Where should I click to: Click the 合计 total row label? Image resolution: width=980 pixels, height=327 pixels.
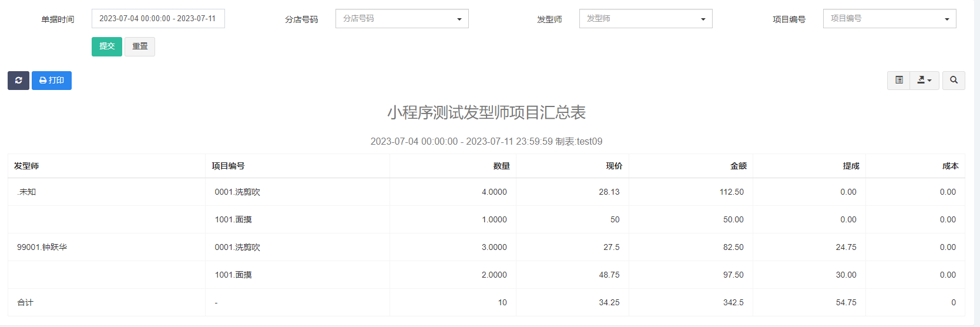pyautogui.click(x=25, y=302)
